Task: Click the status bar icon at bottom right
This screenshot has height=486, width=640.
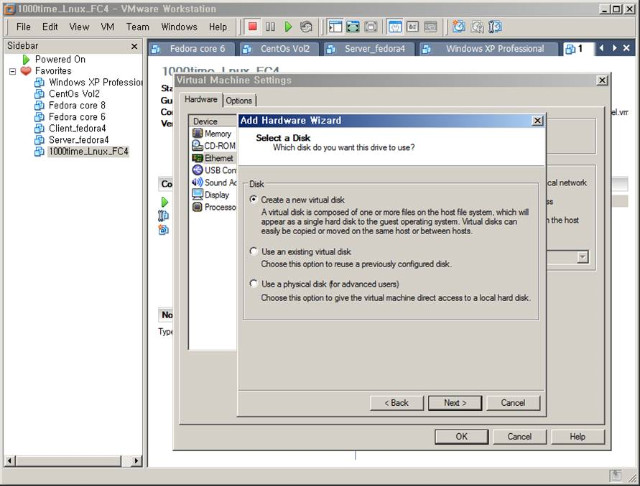Action: tap(616, 475)
